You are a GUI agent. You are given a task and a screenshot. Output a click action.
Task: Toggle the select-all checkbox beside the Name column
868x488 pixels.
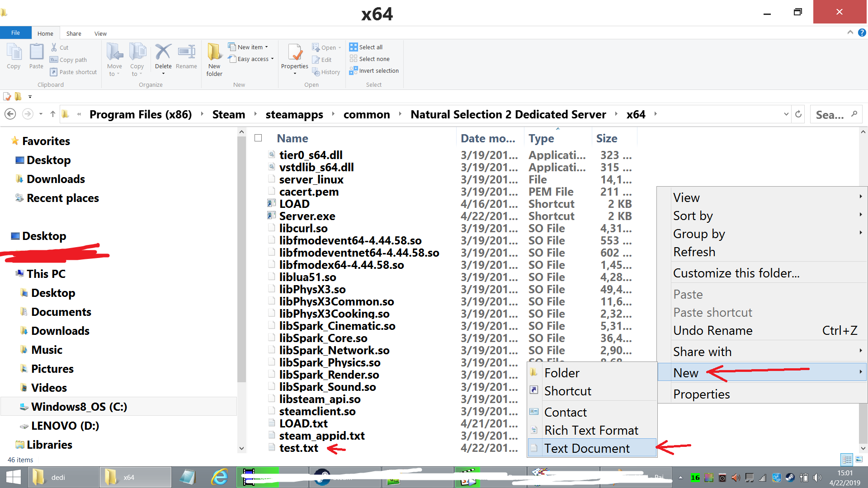click(x=258, y=138)
